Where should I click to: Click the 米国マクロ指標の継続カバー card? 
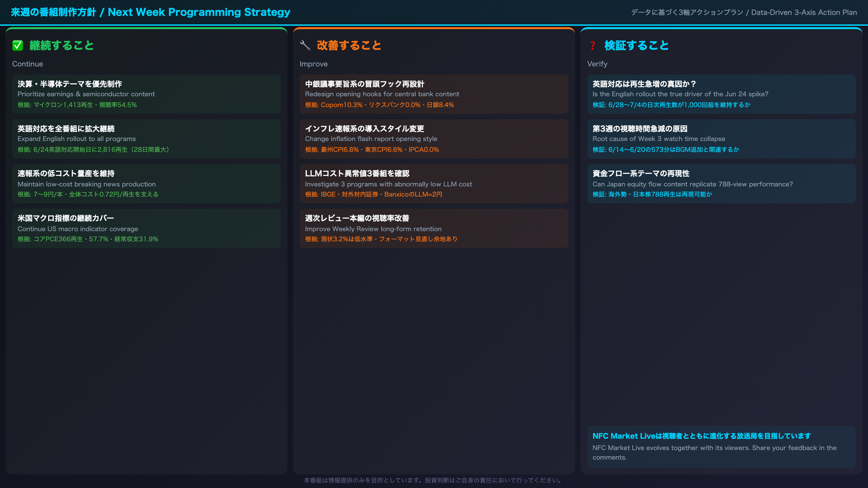tap(146, 228)
